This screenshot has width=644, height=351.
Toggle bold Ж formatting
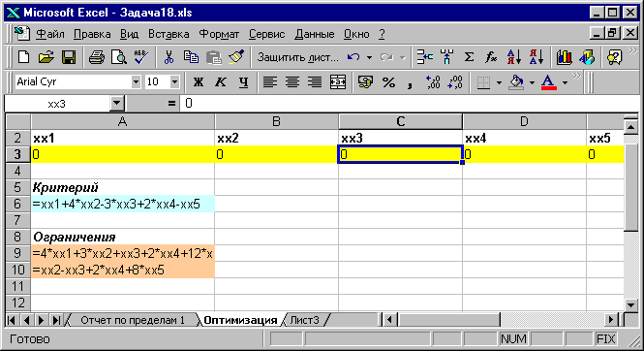(199, 82)
